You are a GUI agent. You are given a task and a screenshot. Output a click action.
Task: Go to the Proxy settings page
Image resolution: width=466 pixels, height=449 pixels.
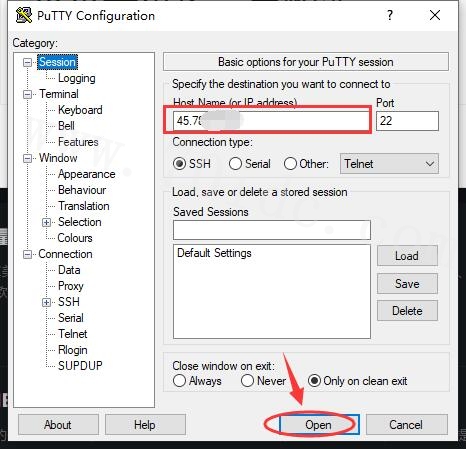[71, 286]
